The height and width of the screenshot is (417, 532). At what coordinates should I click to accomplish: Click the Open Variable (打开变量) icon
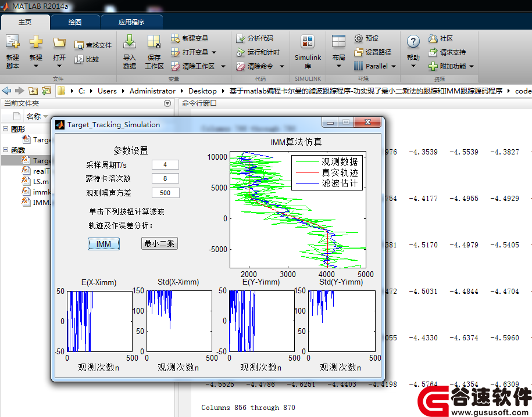[175, 52]
